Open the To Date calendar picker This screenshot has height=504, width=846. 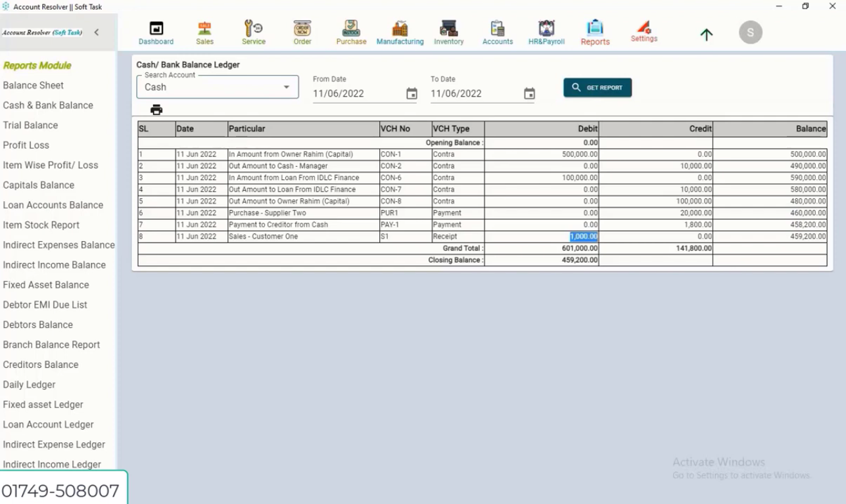[529, 94]
